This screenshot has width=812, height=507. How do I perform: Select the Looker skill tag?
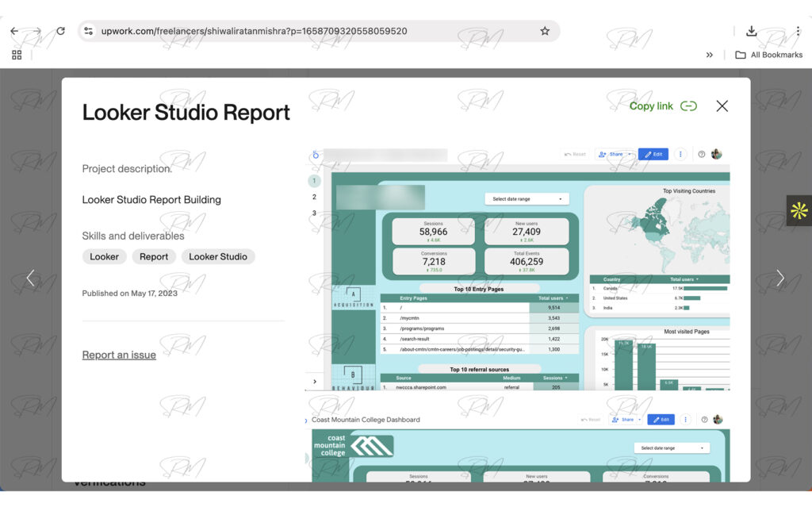(x=104, y=256)
